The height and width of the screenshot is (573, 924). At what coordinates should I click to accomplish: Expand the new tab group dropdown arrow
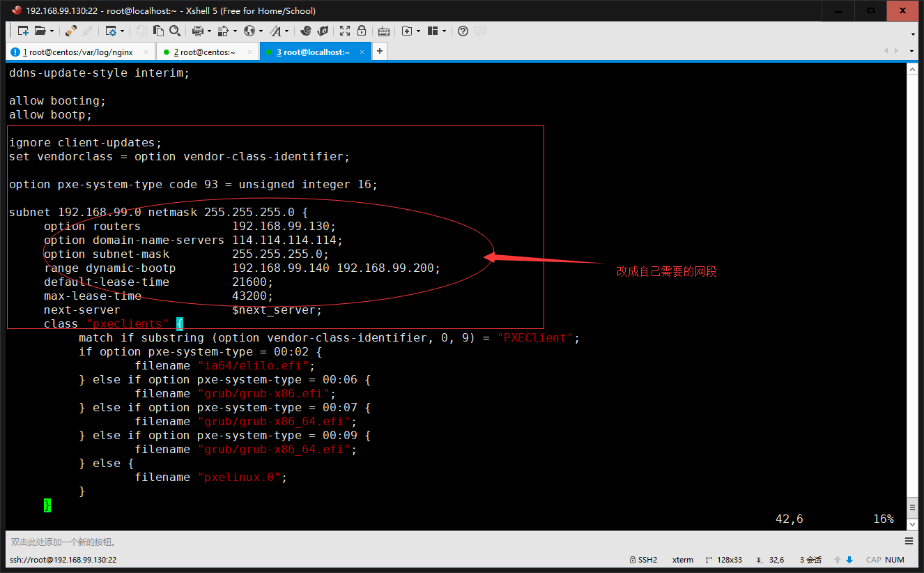[x=418, y=31]
